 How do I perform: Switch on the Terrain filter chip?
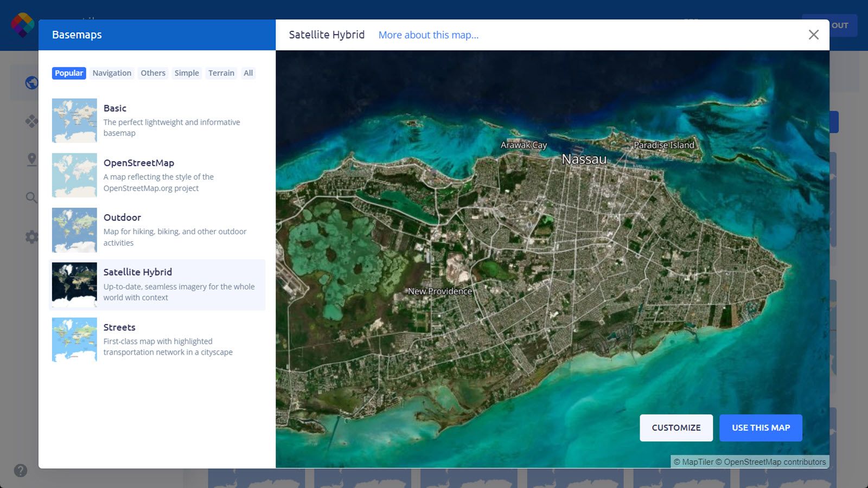pyautogui.click(x=221, y=73)
